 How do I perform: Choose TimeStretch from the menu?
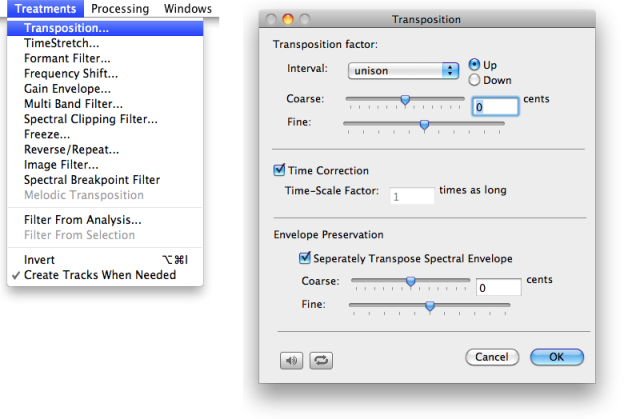[x=62, y=44]
